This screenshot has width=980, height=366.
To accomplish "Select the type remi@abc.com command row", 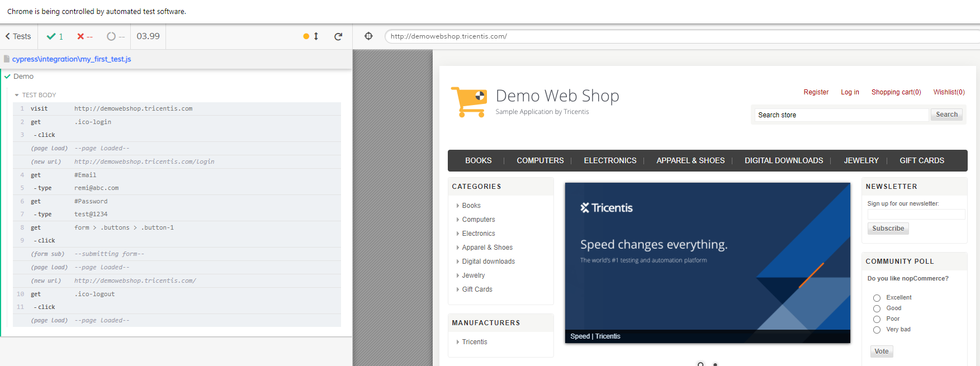I will point(177,188).
